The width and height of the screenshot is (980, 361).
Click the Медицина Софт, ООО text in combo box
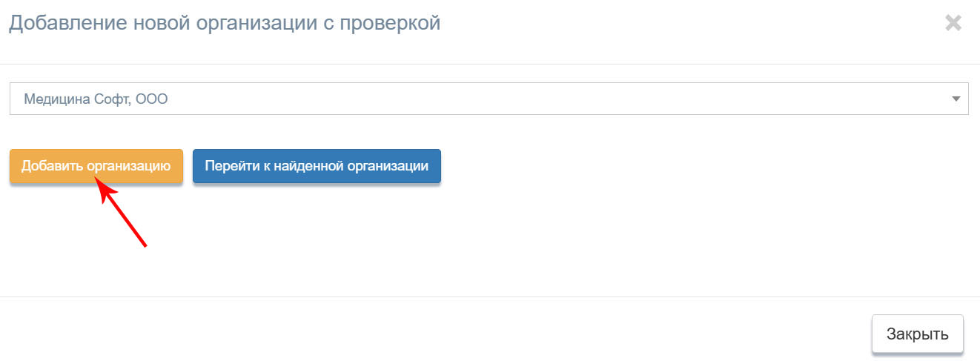pyautogui.click(x=96, y=99)
